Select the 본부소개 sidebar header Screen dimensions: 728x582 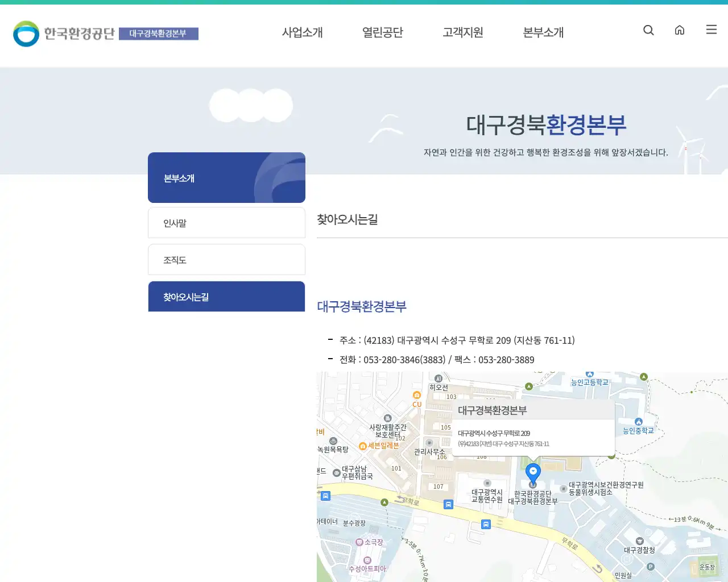179,178
